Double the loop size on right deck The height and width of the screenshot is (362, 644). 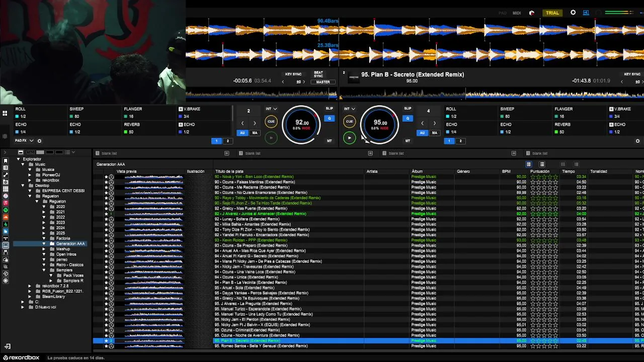point(435,123)
